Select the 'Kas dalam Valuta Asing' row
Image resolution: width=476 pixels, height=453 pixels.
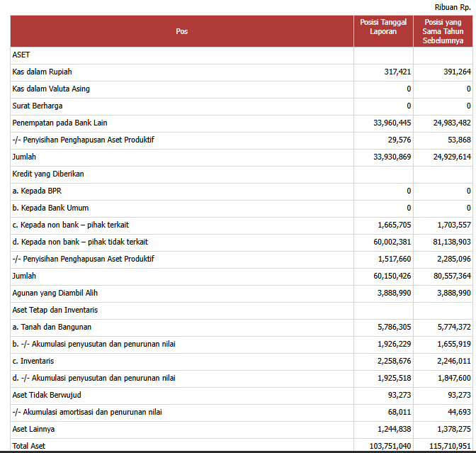51,89
